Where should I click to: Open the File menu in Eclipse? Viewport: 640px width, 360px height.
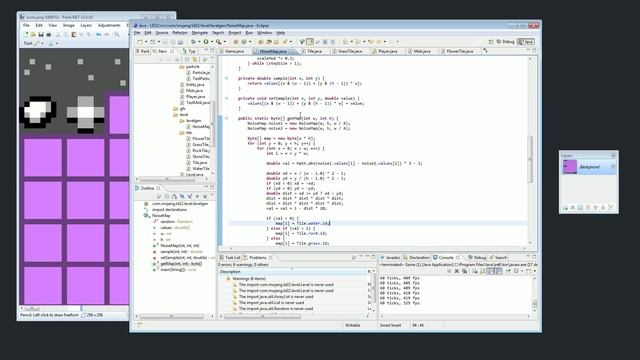point(137,33)
